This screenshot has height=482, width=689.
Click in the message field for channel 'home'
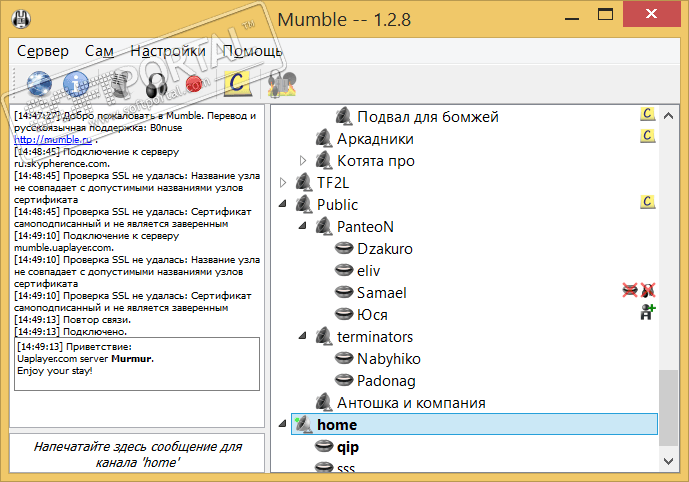click(137, 453)
